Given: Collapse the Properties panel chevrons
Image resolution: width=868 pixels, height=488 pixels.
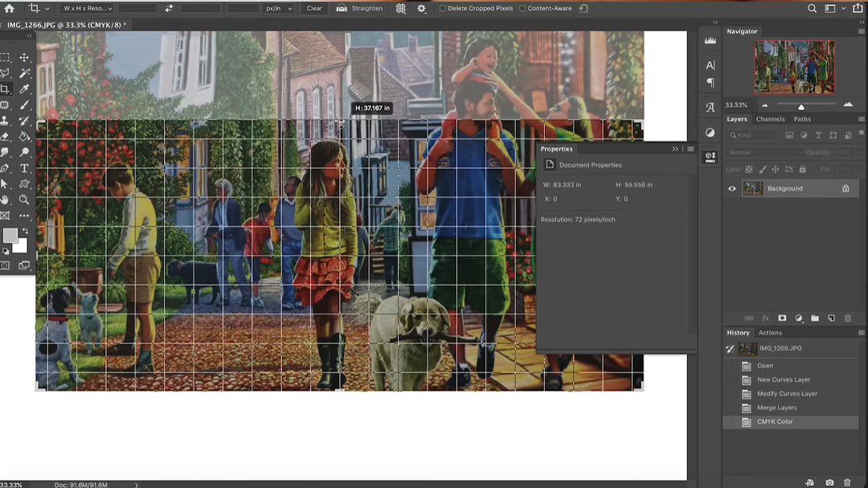Looking at the screenshot, I should (x=675, y=149).
